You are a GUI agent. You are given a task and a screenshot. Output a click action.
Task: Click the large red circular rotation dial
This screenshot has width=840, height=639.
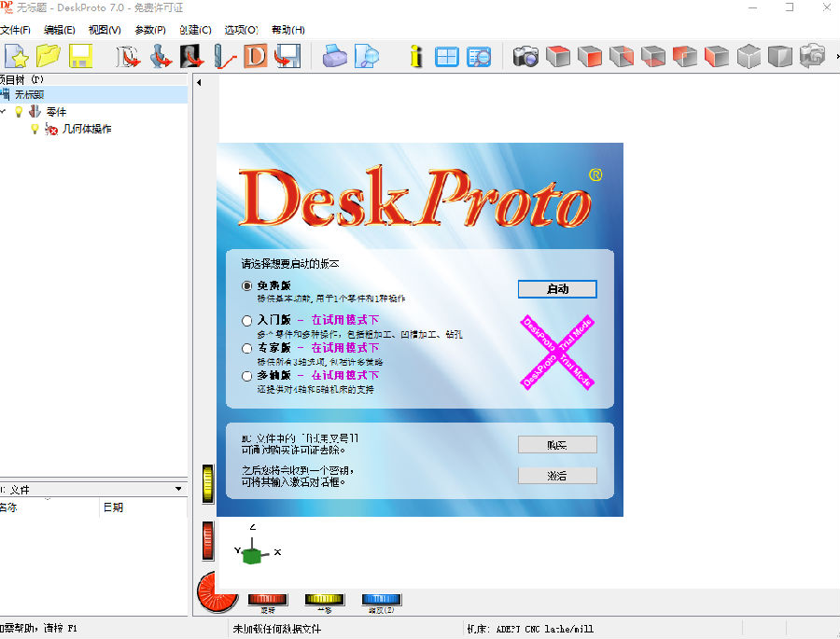tap(215, 593)
